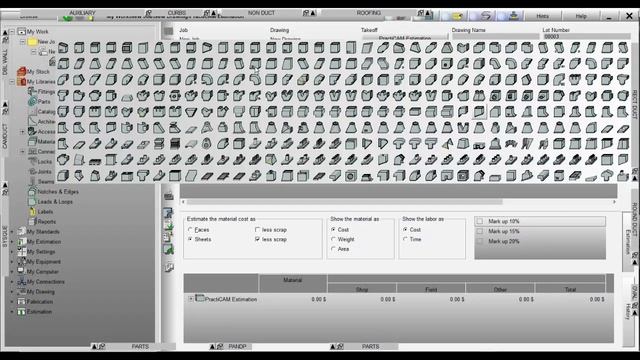Open the AUXILIARY tab
640x360 pixels.
click(82, 13)
